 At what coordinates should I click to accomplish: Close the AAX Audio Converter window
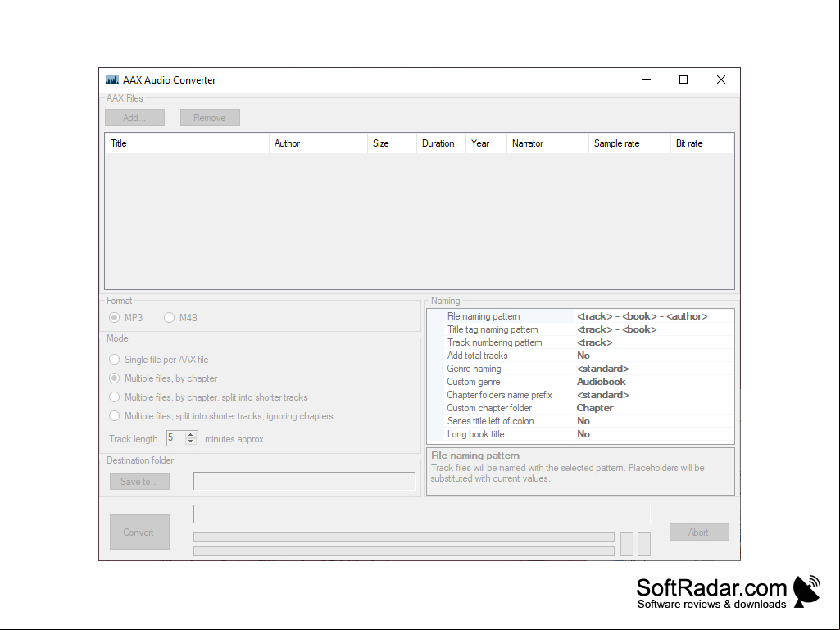click(x=721, y=79)
